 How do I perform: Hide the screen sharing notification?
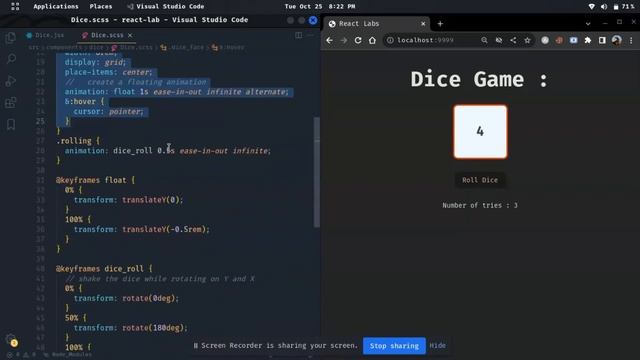pyautogui.click(x=438, y=346)
